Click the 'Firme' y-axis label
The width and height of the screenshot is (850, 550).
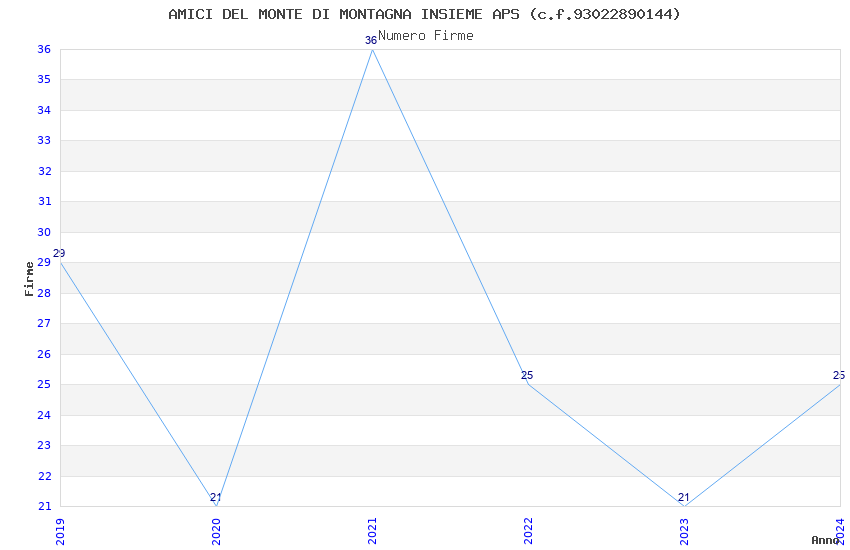29,279
